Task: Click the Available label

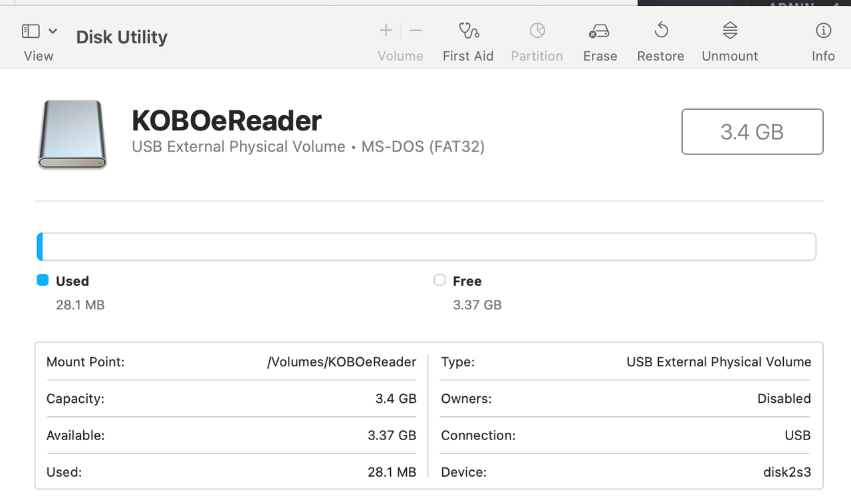Action: [76, 436]
